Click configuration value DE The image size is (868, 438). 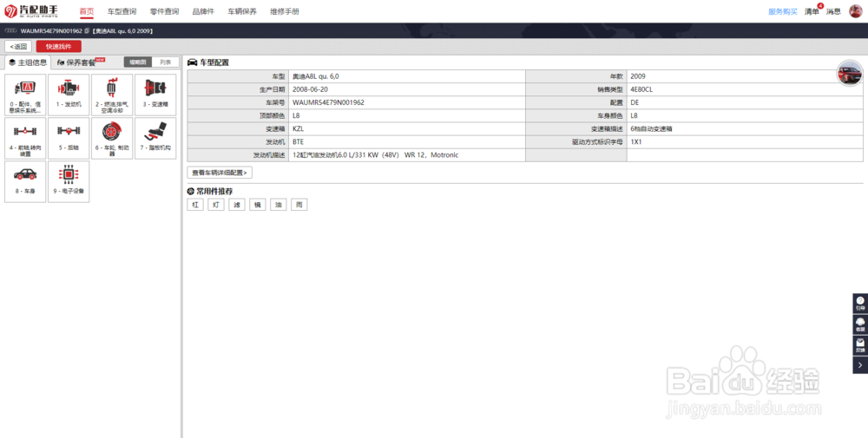[x=635, y=102]
